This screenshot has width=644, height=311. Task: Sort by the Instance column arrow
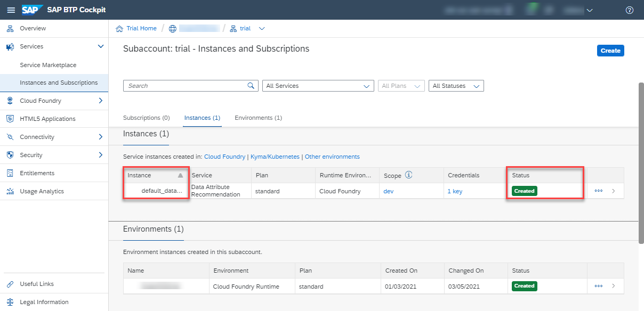click(180, 175)
